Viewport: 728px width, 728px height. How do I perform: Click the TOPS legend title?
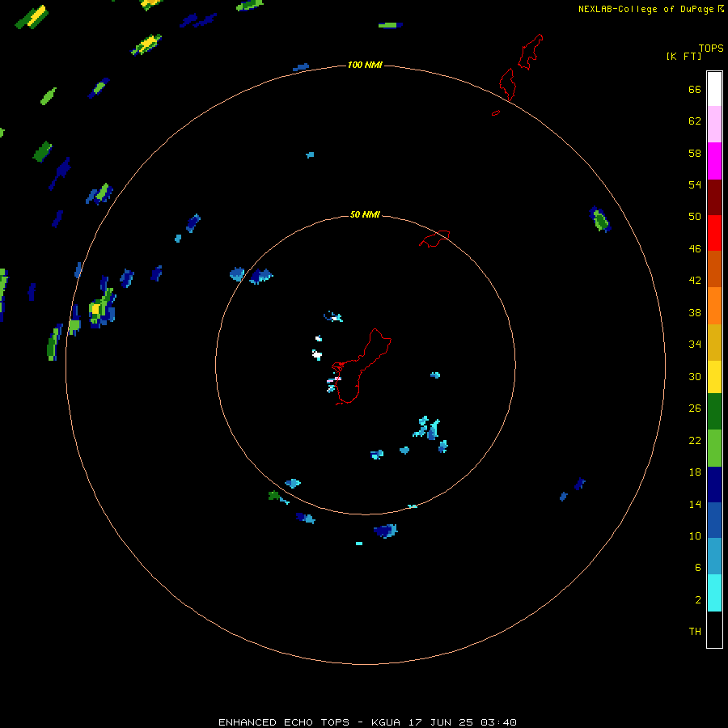point(711,49)
